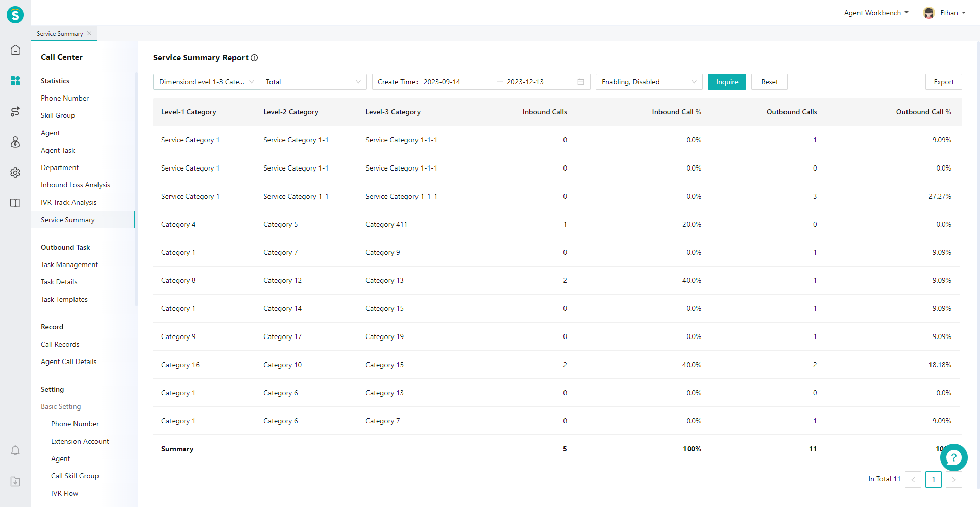
Task: Click the sidebar vertical scrollbar
Action: click(x=136, y=189)
